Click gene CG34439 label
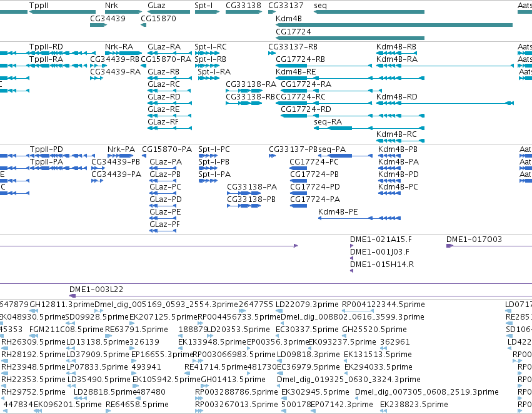This screenshot has height=414, width=532. [x=108, y=18]
